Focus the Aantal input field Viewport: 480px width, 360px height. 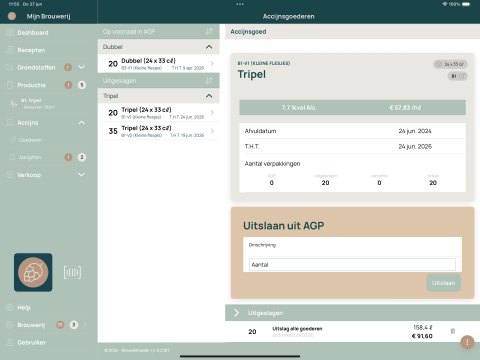coord(352,265)
